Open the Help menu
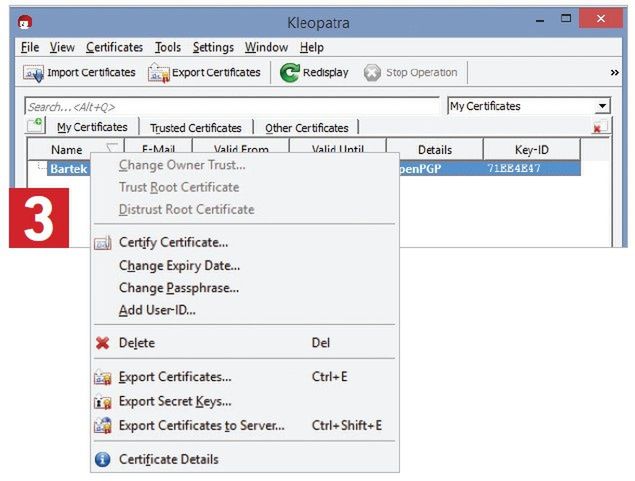Image resolution: width=635 pixels, height=481 pixels. click(x=311, y=47)
